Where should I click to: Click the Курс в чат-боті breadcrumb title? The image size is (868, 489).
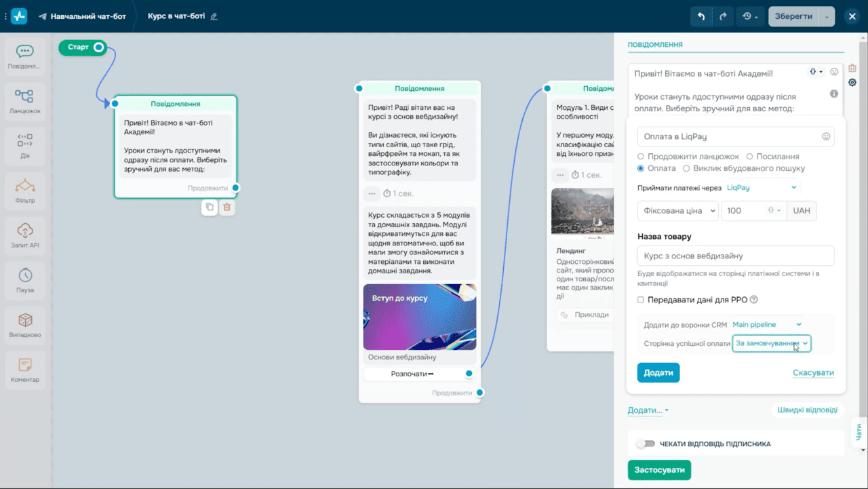pyautogui.click(x=176, y=16)
